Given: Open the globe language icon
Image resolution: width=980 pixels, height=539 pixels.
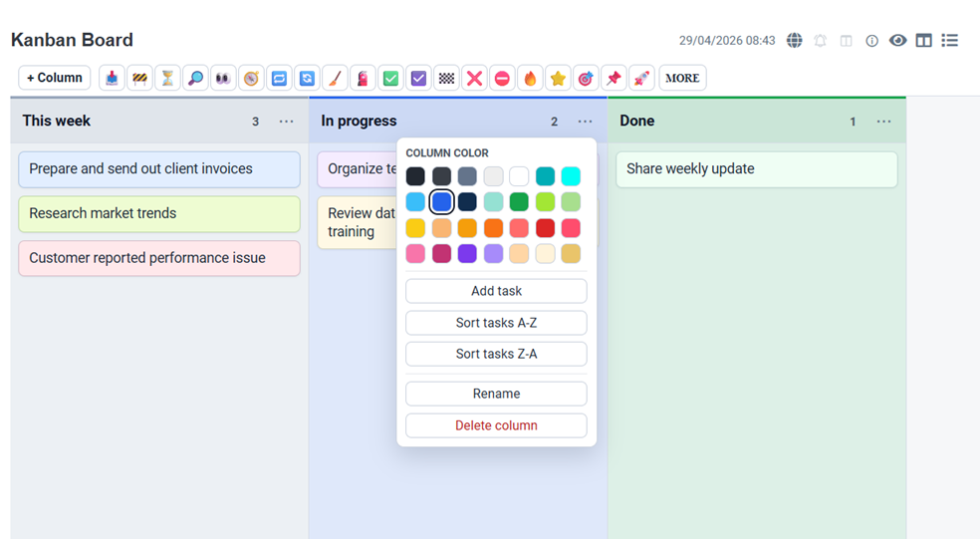Looking at the screenshot, I should coord(795,41).
